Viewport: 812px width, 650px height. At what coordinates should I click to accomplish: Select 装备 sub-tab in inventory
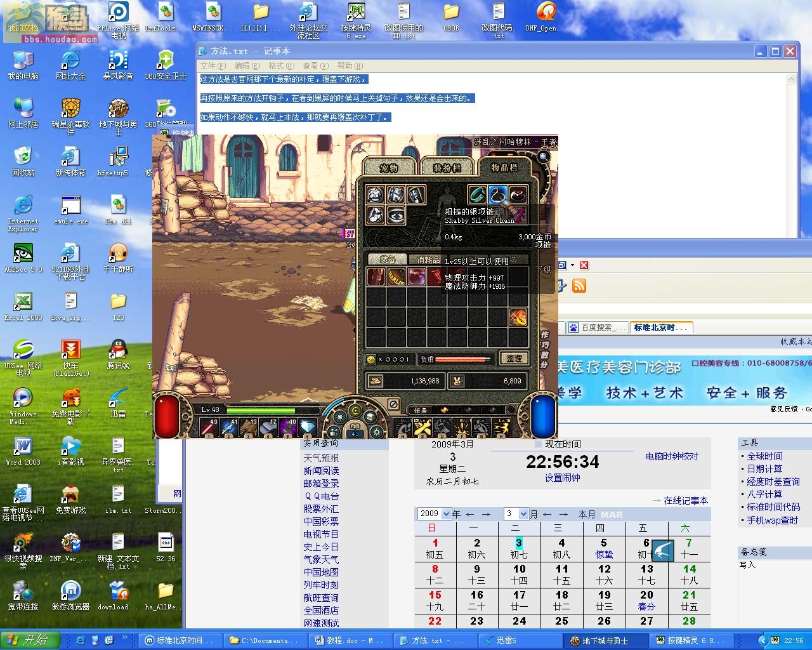pos(388,259)
